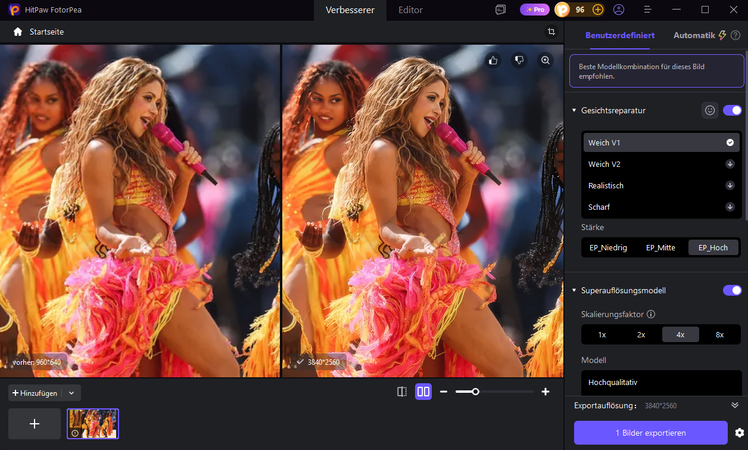The image size is (748, 450).
Task: Open export settings gear icon
Action: click(739, 433)
